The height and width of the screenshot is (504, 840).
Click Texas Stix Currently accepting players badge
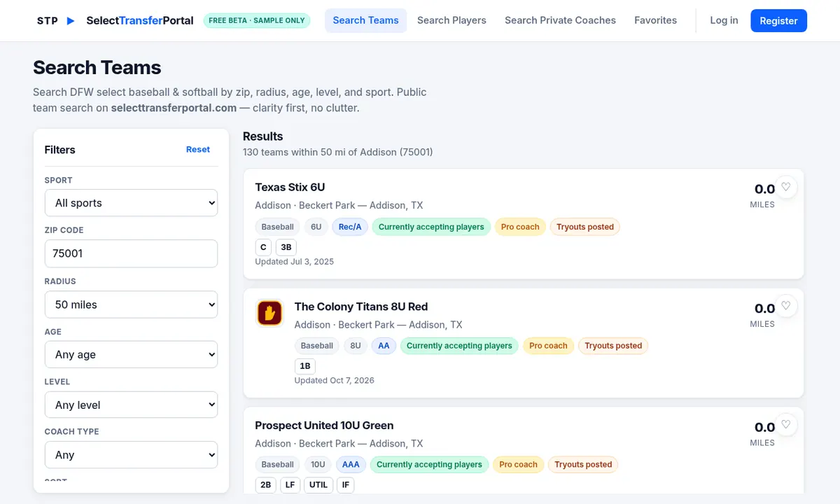(x=431, y=227)
